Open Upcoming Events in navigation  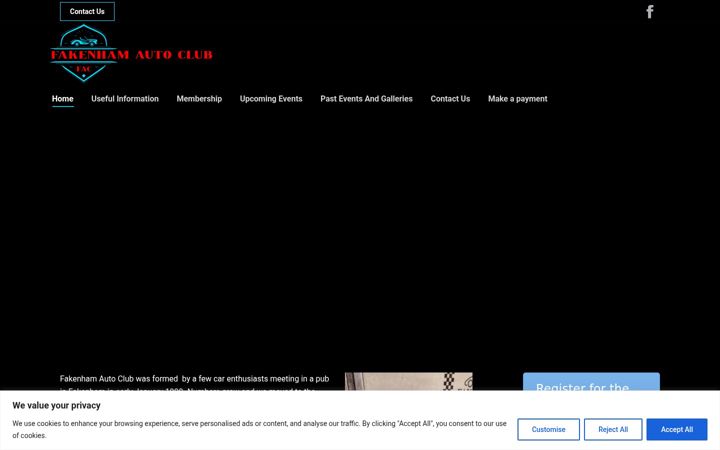coord(271,99)
